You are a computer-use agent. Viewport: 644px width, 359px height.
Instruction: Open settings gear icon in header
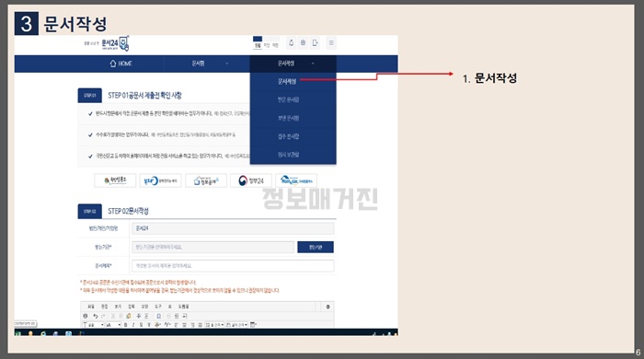click(x=303, y=42)
